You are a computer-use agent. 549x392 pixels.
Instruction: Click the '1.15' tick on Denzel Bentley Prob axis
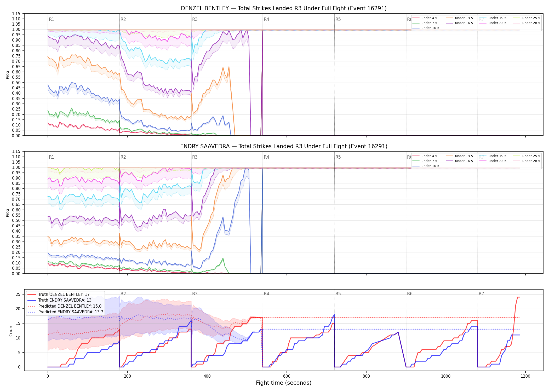[16, 14]
